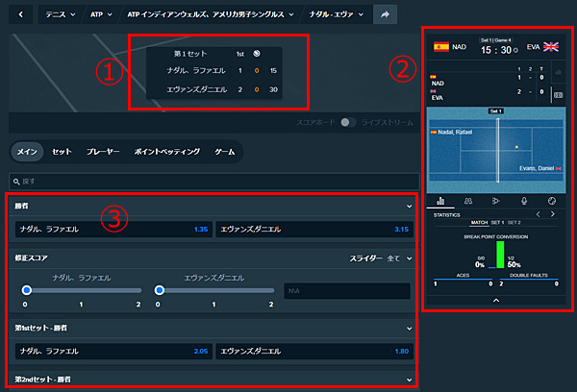Open the tennis ball icon tab
Viewport: 577px width, 392px height.
tap(552, 201)
